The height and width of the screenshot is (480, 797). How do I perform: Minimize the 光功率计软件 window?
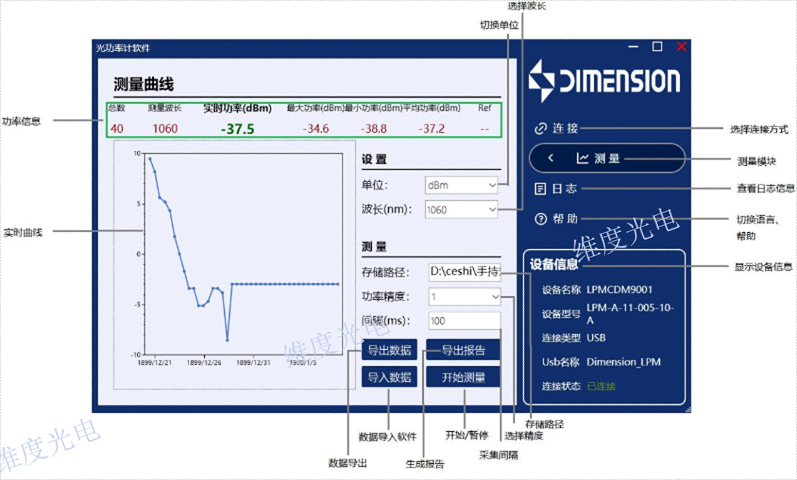pyautogui.click(x=633, y=47)
